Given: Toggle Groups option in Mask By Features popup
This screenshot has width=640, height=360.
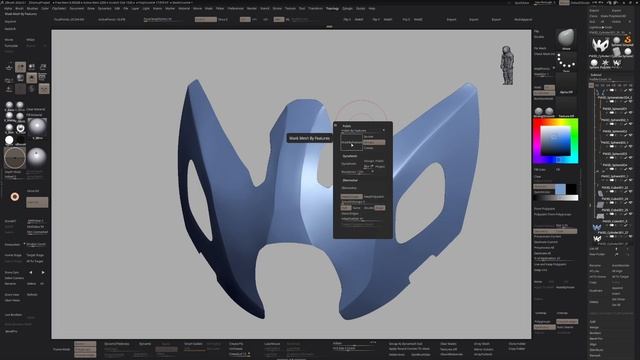Looking at the screenshot, I should tap(374, 142).
